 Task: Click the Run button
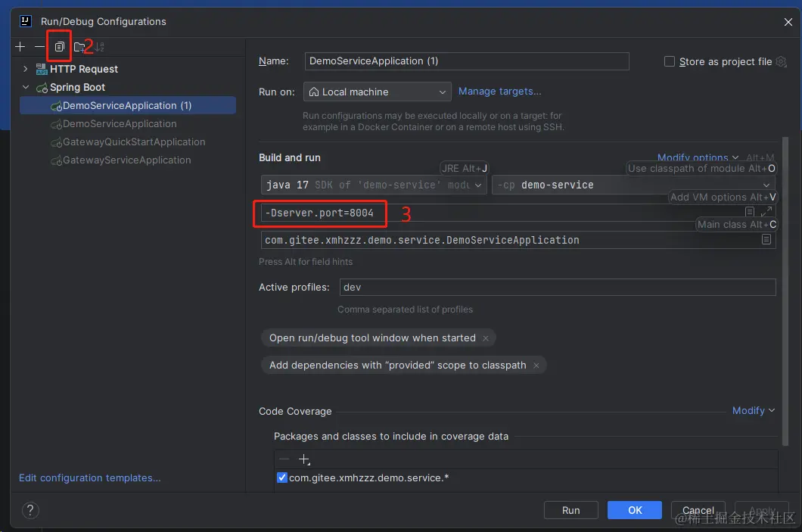click(x=570, y=511)
